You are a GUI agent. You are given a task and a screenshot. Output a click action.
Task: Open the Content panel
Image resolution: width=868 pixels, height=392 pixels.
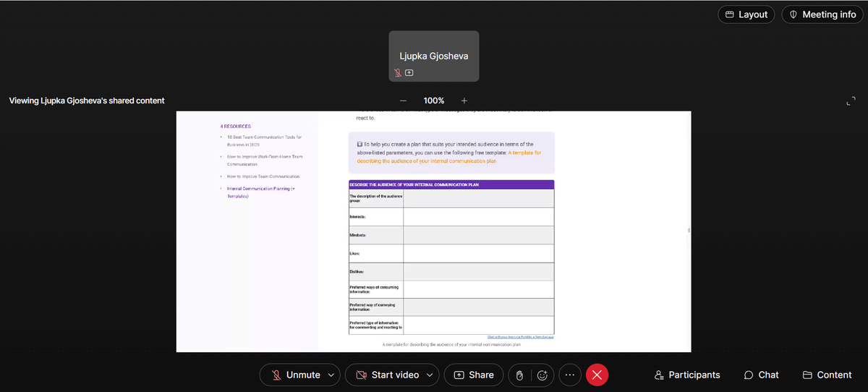coord(827,375)
